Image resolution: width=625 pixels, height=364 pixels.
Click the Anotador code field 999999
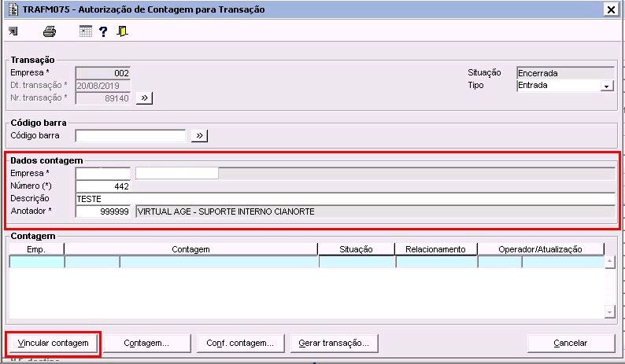[x=103, y=211]
